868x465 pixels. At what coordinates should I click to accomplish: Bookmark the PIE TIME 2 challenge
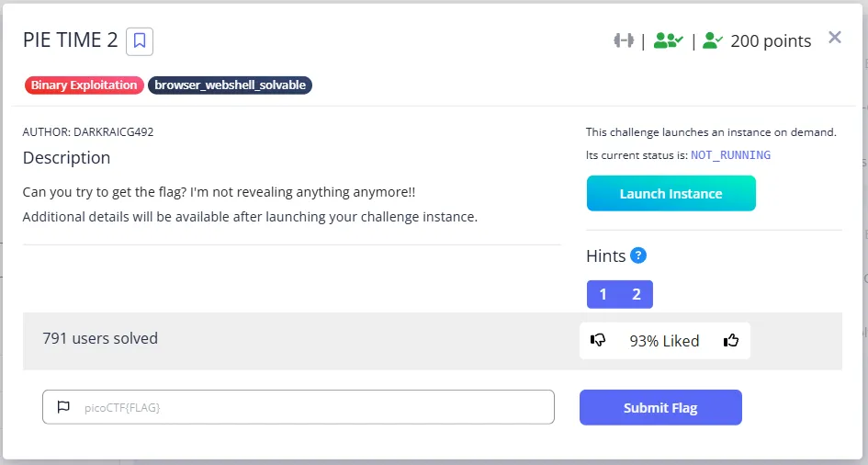pos(140,41)
